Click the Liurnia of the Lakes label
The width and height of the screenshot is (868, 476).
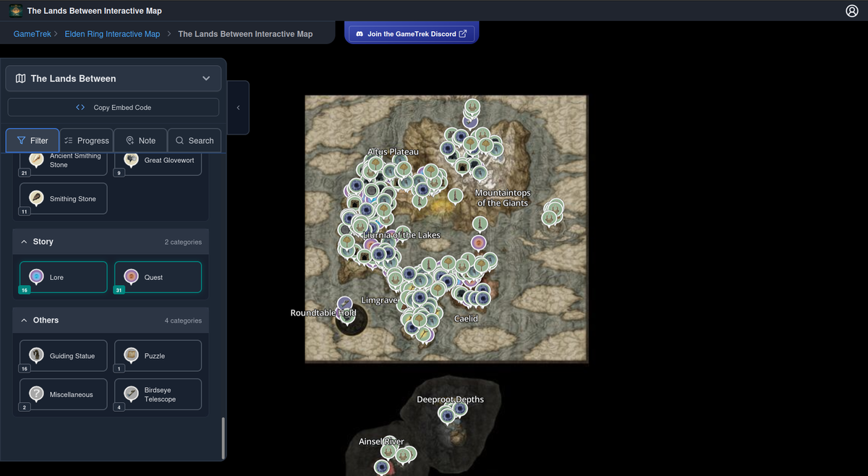[401, 235]
